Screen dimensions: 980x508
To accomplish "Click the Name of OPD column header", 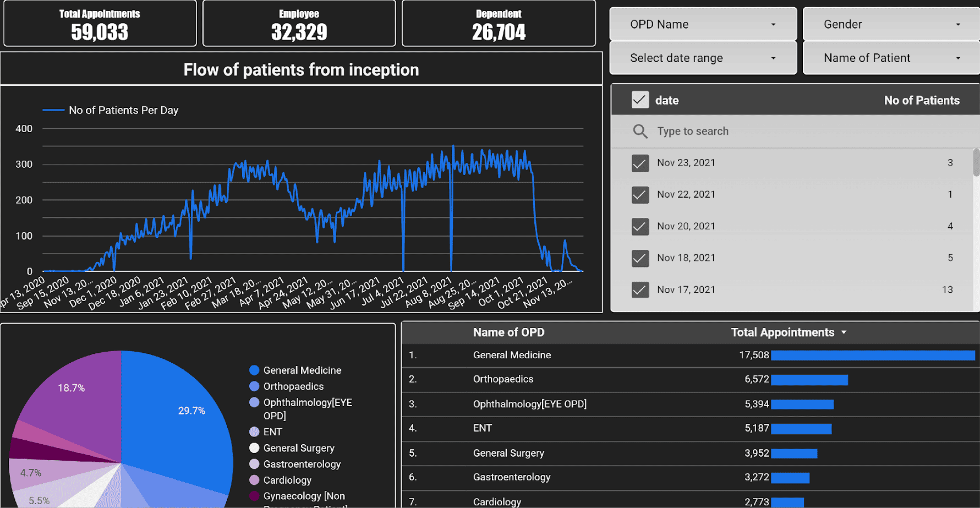I will pos(508,332).
